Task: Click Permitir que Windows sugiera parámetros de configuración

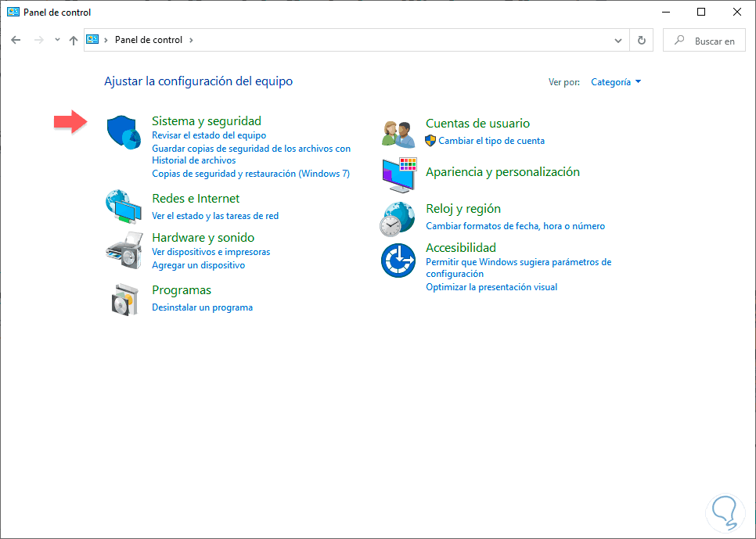Action: pos(518,268)
